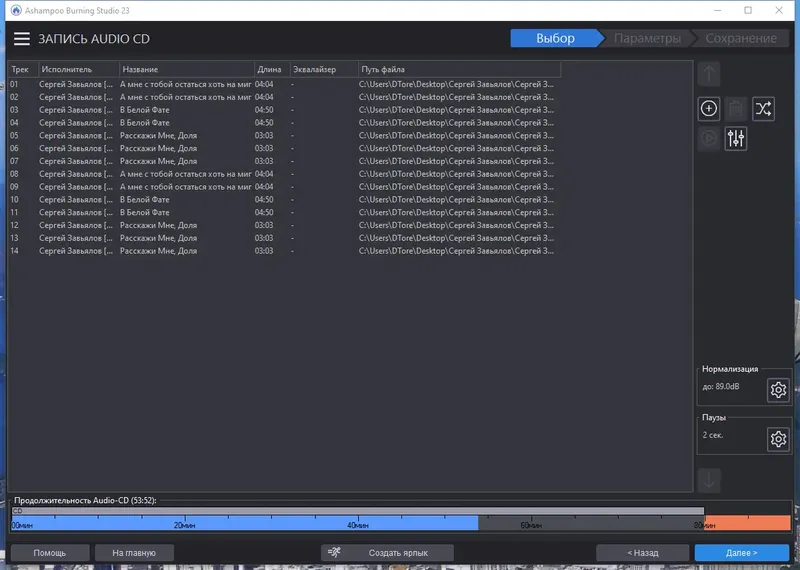Select track 14 row
The width and height of the screenshot is (800, 570).
[284, 251]
